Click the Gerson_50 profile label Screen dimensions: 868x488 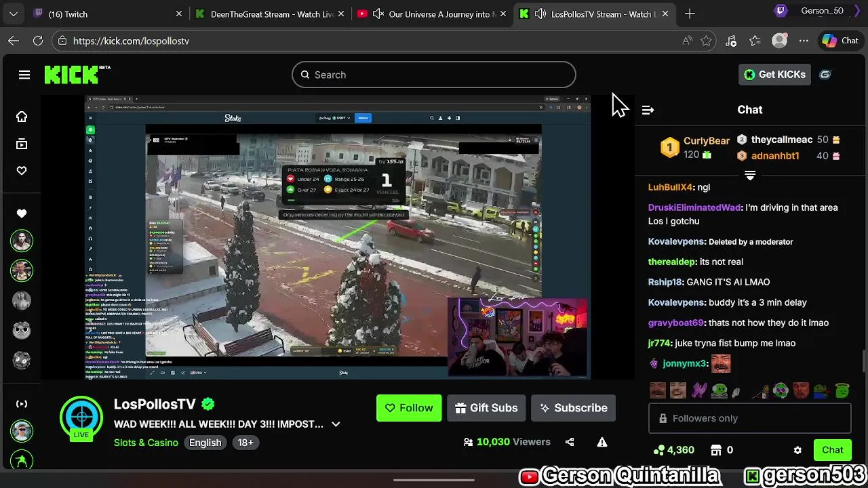[822, 11]
